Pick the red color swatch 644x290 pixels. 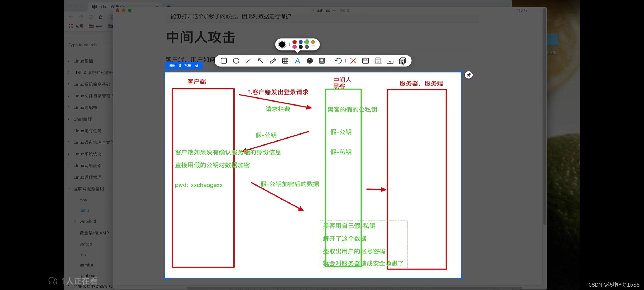294,42
